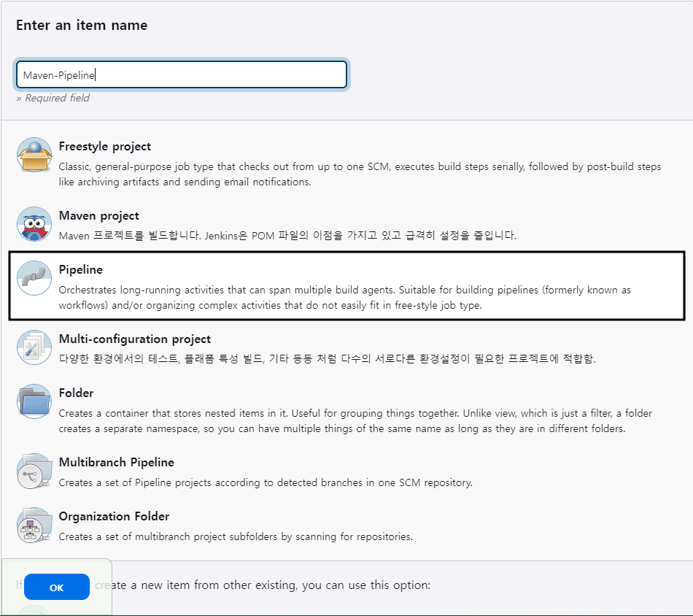Click the Pipeline pipe icon
This screenshot has width=693, height=616.
point(34,277)
